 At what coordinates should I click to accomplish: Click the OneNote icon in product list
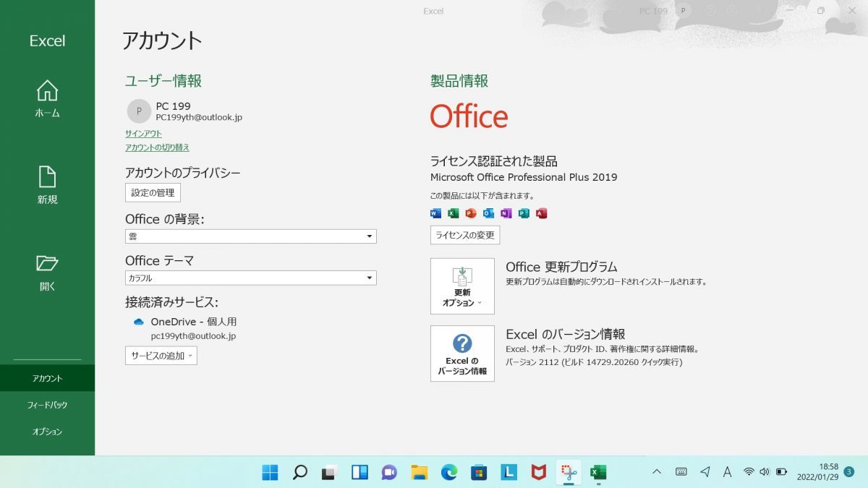coord(506,213)
